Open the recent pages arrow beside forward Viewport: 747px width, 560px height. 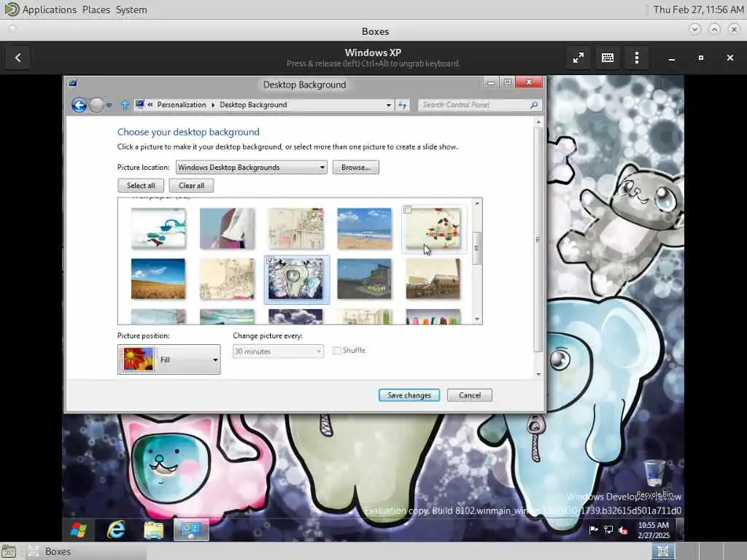[109, 105]
